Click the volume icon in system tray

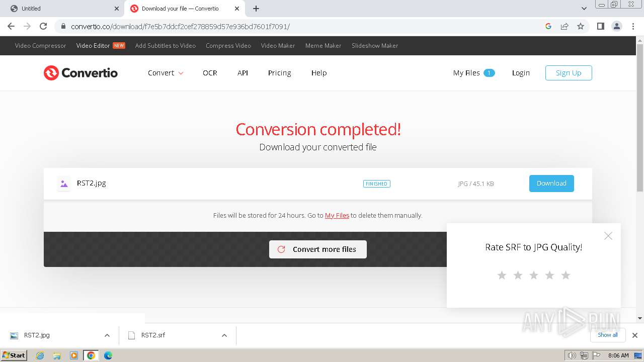[572, 355]
